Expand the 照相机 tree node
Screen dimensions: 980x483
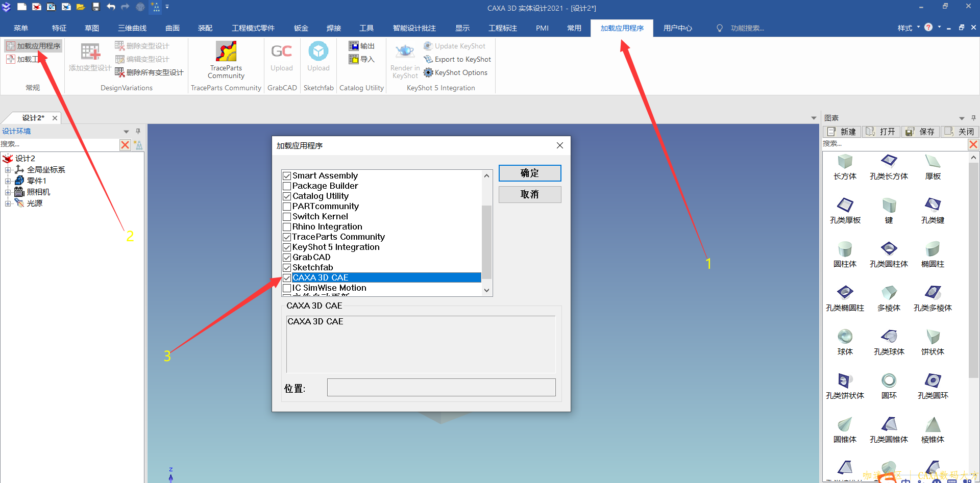point(8,192)
